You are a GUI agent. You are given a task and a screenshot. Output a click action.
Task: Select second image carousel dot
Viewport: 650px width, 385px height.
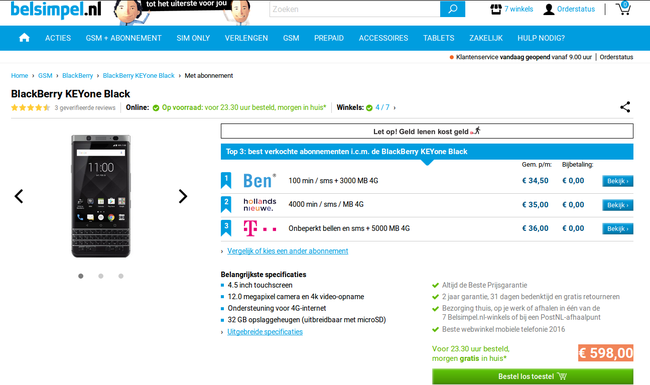point(101,276)
